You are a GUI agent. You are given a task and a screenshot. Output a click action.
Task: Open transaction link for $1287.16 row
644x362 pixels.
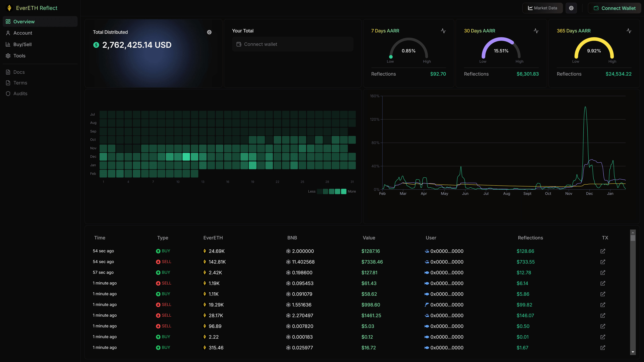603,251
